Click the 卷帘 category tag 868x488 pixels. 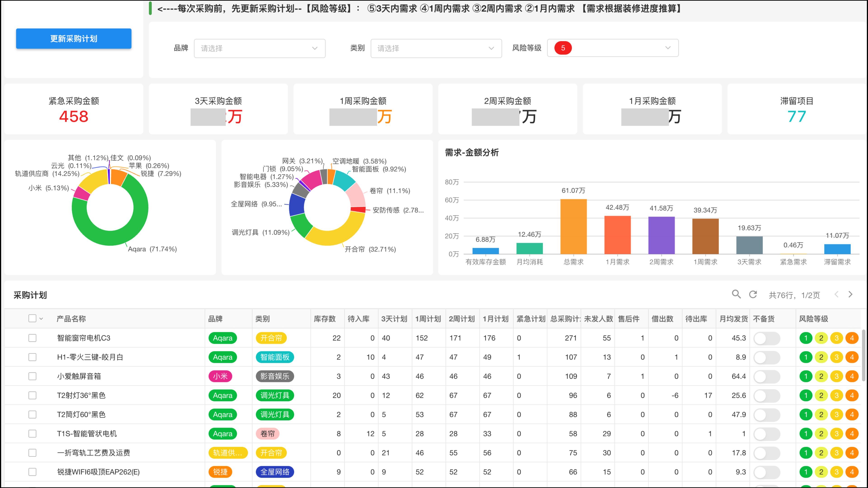coord(268,434)
